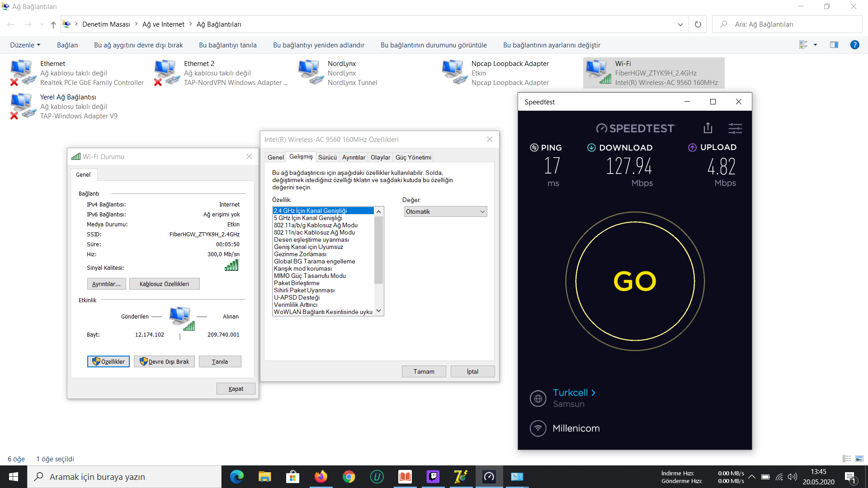This screenshot has height=488, width=868.
Task: Click the Ara: Ağ Bağlantıları search box
Action: (x=787, y=24)
